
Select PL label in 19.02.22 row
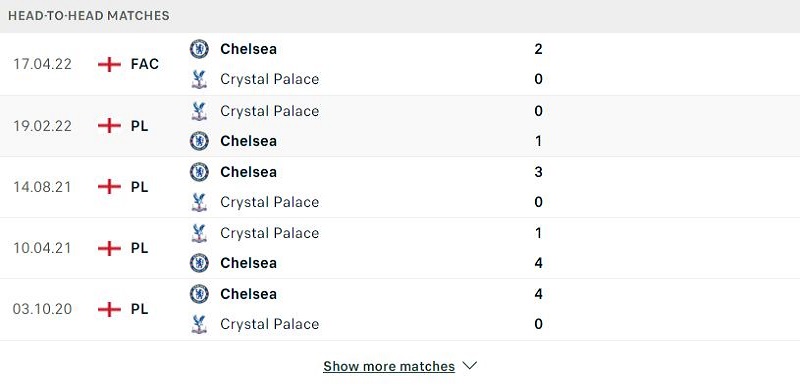pyautogui.click(x=139, y=126)
